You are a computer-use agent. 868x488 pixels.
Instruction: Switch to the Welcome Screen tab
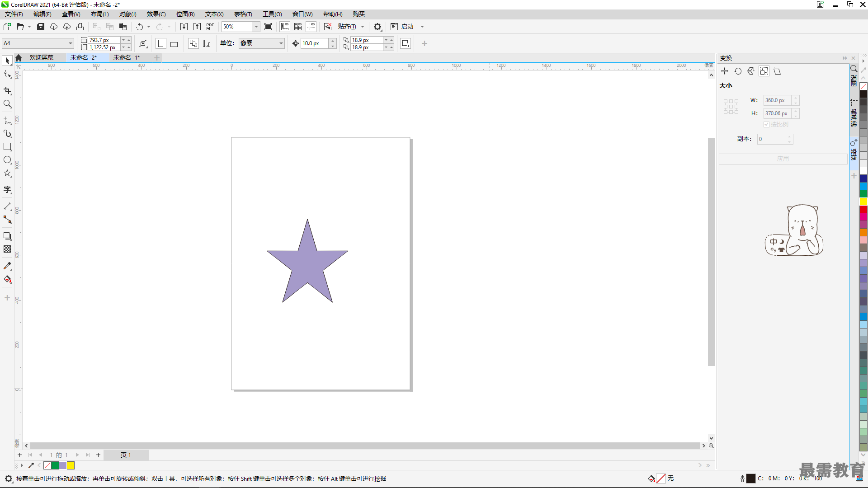click(41, 57)
